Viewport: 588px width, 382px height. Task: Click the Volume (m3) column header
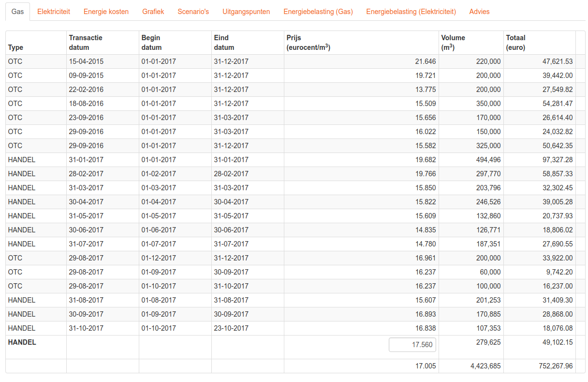pyautogui.click(x=453, y=43)
